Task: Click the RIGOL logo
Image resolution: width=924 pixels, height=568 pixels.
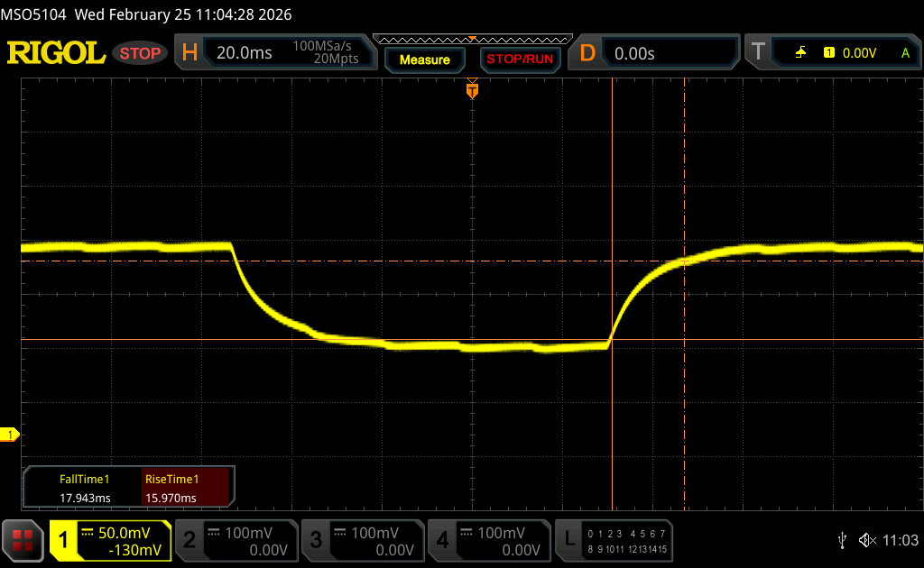Action: click(x=56, y=53)
